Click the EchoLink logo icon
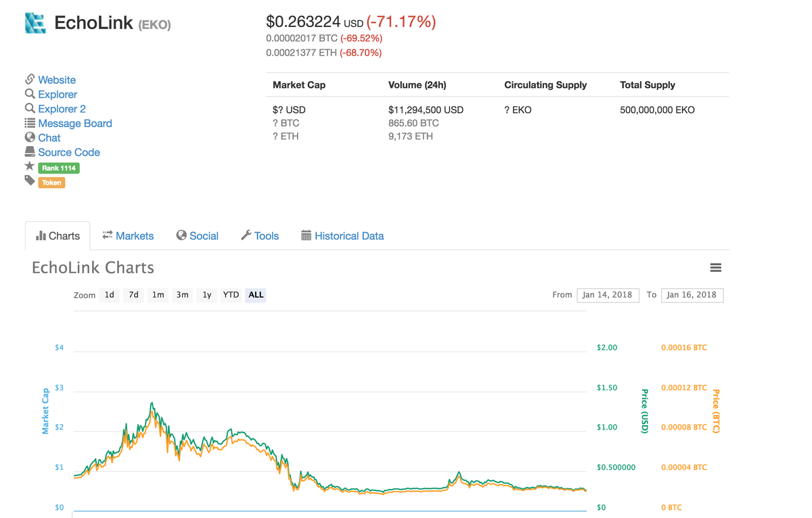The image size is (812, 518). click(35, 23)
